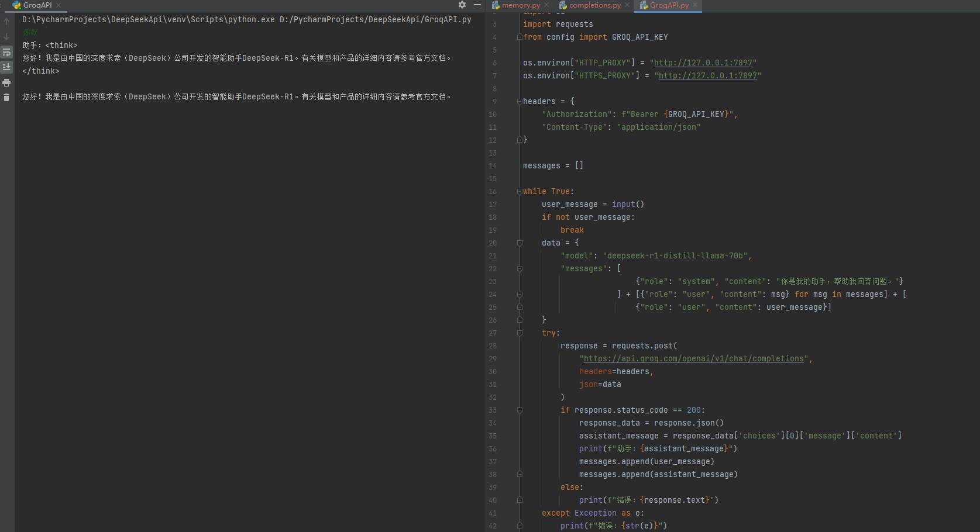Open the api.groq.com completions URL link
Viewport: 980px width, 532px height.
[x=693, y=358]
